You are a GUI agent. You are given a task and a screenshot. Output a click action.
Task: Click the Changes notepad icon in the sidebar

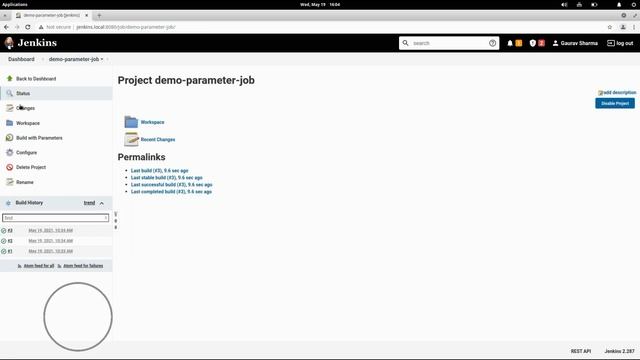click(x=9, y=108)
